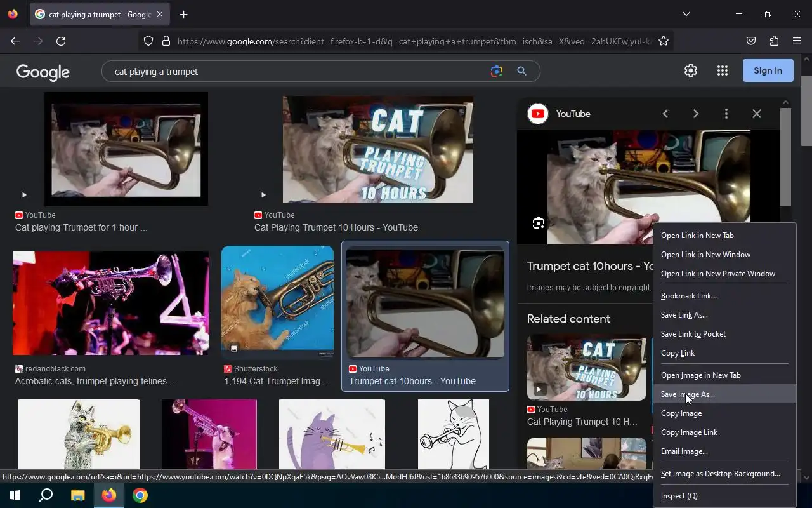Screen dimensions: 812x508
Task: Show previous image in preview panel
Action: (665, 114)
